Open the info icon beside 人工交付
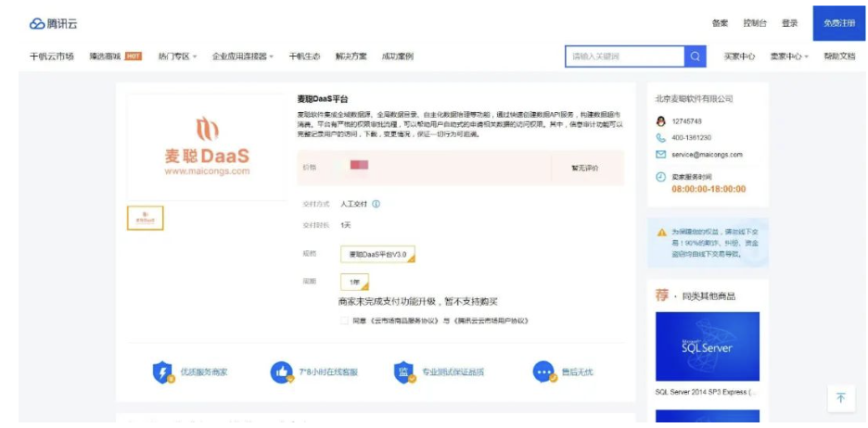Screen dimensions: 868x428 [376, 204]
